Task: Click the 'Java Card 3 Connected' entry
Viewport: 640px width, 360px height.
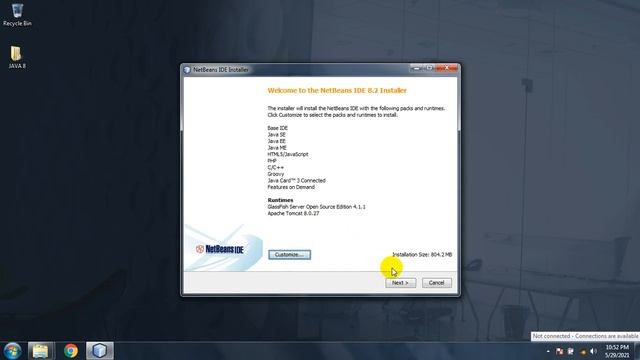Action: (296, 180)
